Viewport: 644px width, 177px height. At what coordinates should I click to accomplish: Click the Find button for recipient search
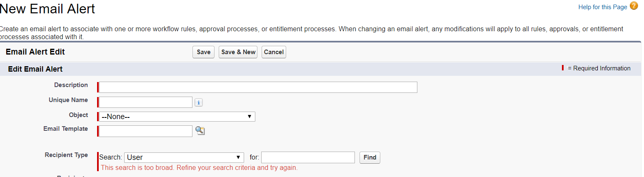pos(369,157)
